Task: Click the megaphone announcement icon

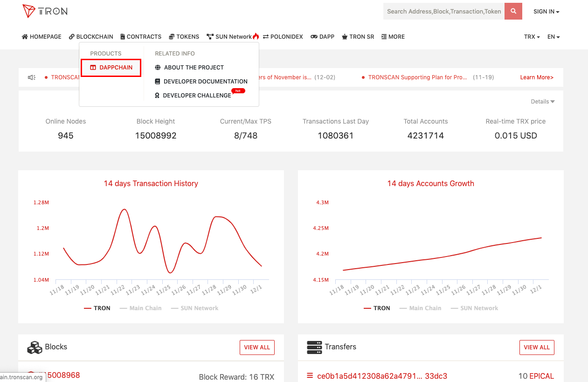Action: (32, 77)
